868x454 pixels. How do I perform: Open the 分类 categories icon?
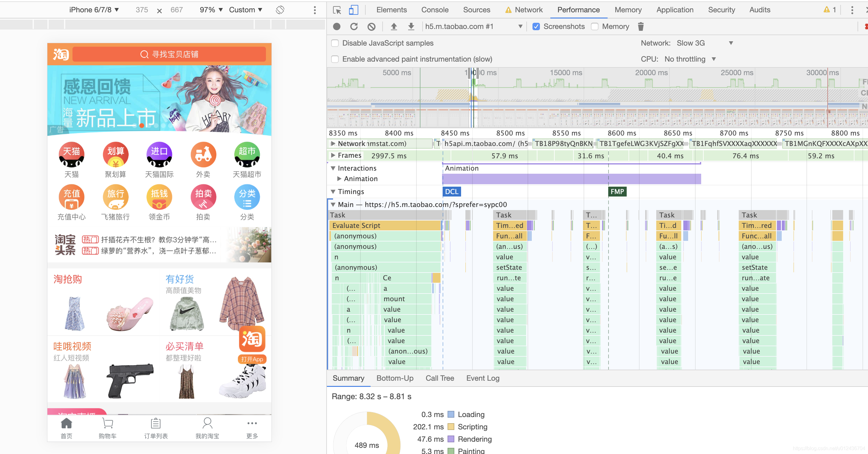tap(247, 197)
